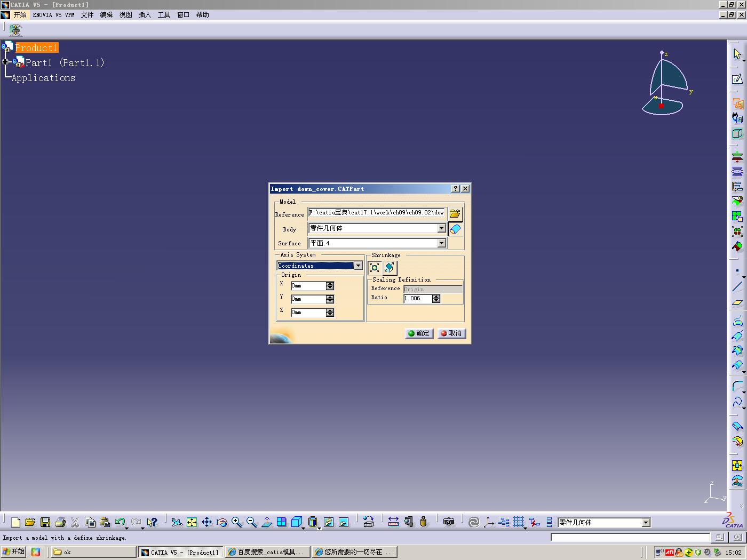
Task: Click the Select arrow tool in right toolbar
Action: [x=737, y=54]
